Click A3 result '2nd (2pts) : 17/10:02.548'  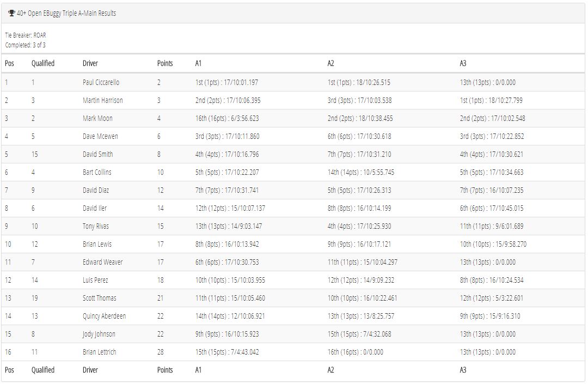[x=492, y=119]
